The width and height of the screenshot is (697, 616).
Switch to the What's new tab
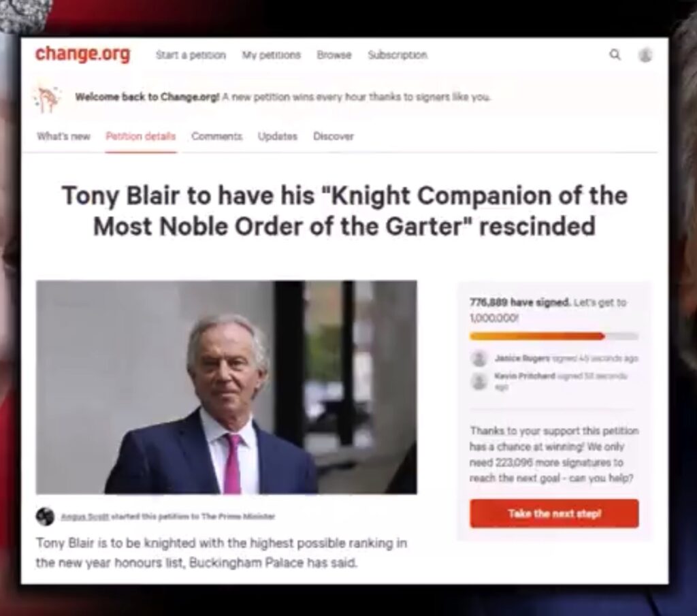63,136
